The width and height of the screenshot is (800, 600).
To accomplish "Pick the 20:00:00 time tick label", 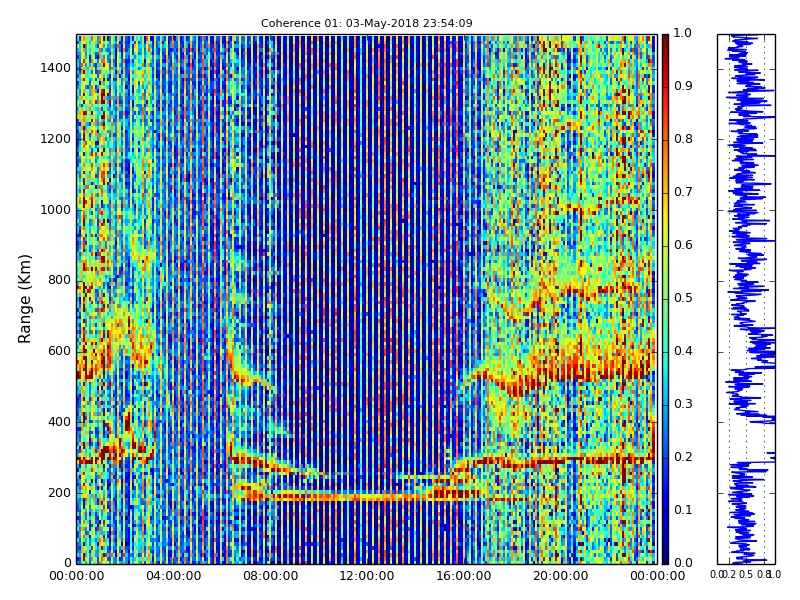I will coord(560,576).
